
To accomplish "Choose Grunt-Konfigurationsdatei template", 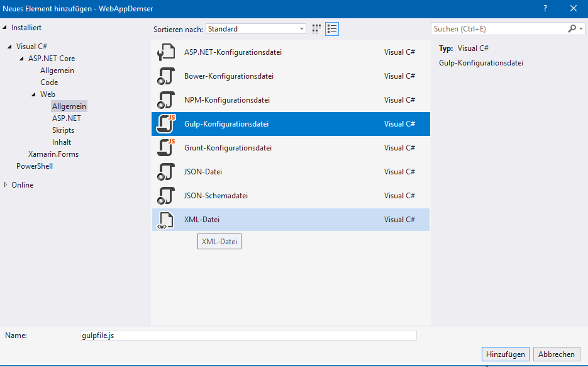I will 291,148.
